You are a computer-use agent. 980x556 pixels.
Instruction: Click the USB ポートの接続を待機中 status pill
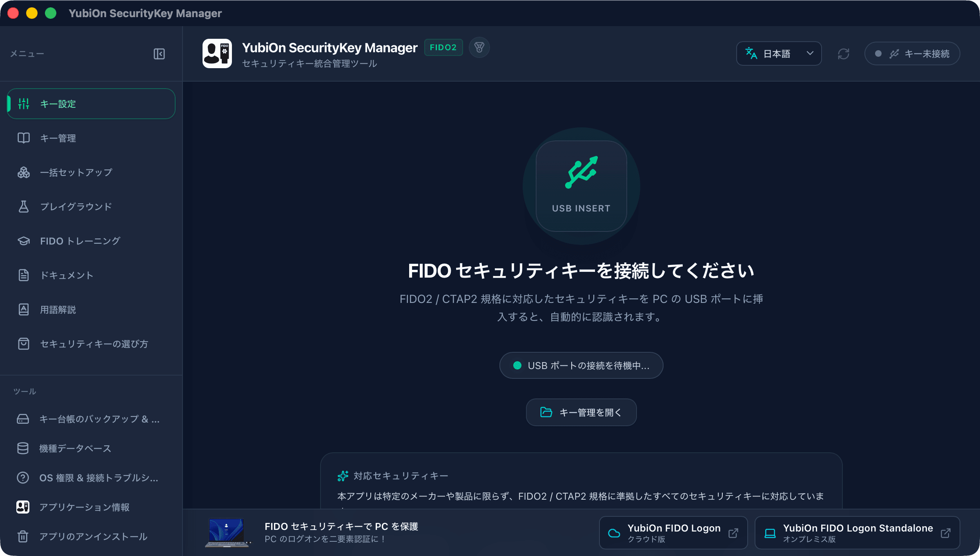[x=581, y=365]
